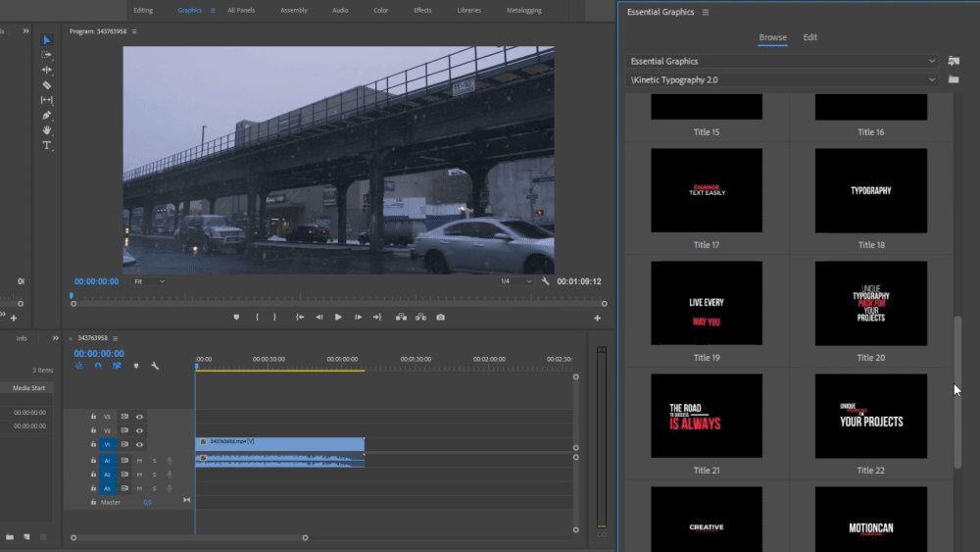Toggle V3 track output eye
The width and height of the screenshot is (980, 552).
click(139, 417)
